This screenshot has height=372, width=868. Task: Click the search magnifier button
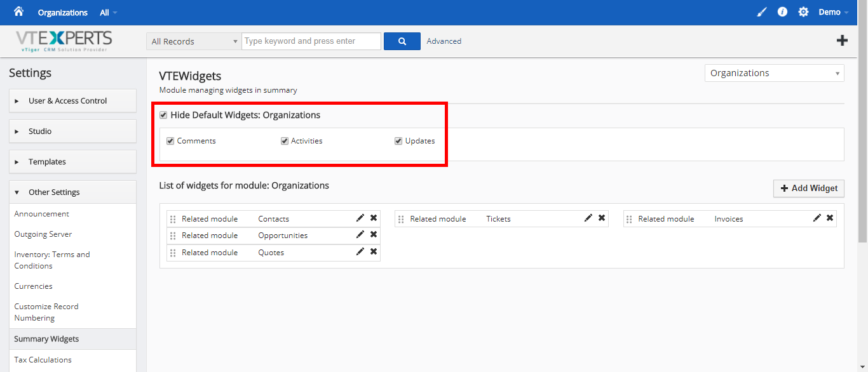pyautogui.click(x=402, y=41)
